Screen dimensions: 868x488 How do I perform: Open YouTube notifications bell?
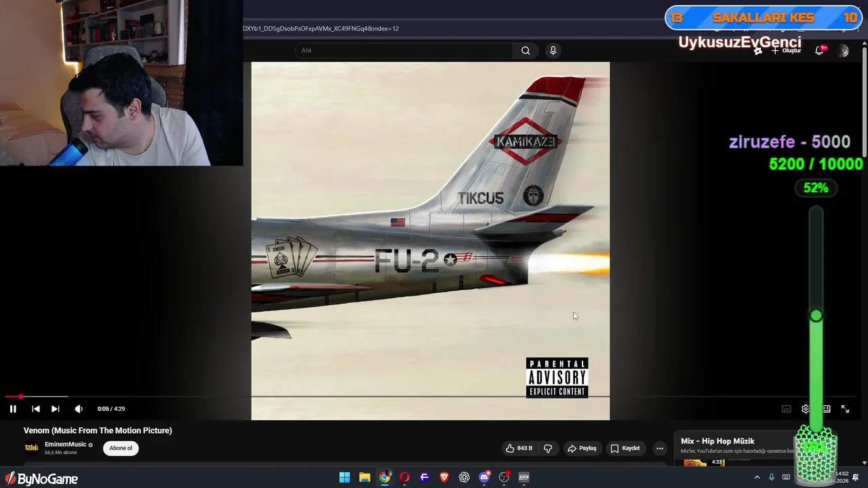tap(820, 51)
